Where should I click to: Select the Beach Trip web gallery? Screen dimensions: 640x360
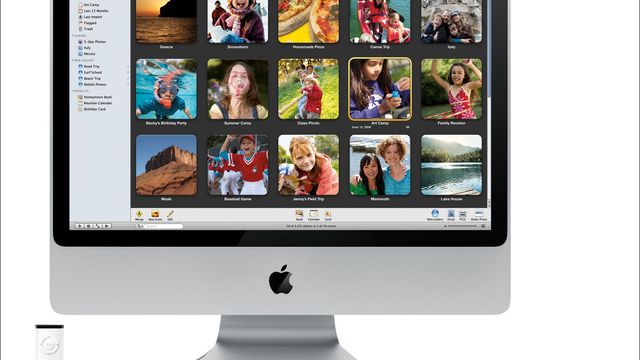(89, 78)
